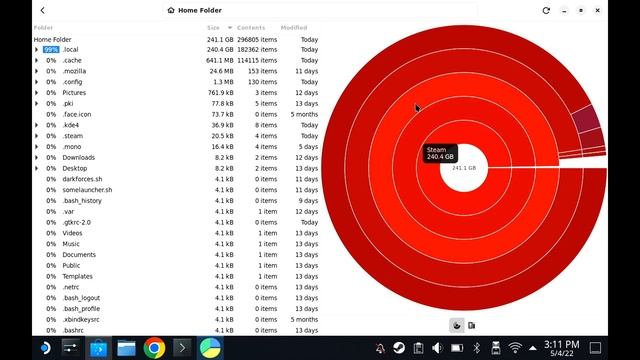Select the .bash_profile row

coord(176,309)
